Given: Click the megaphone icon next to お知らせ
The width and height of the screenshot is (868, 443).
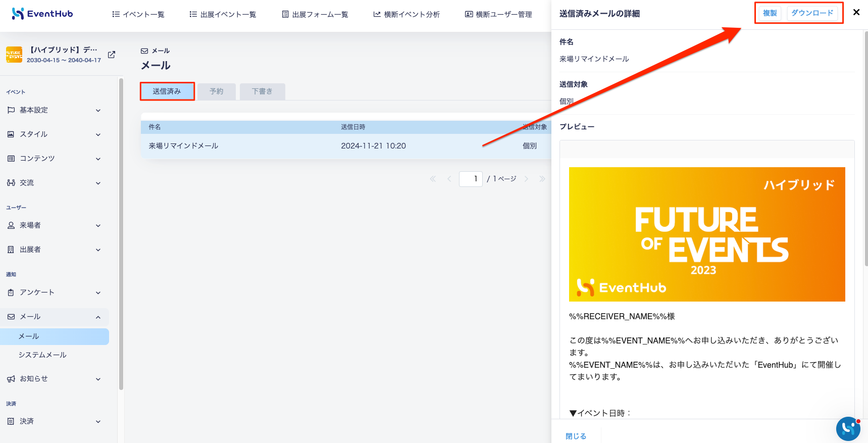Looking at the screenshot, I should click(x=11, y=379).
